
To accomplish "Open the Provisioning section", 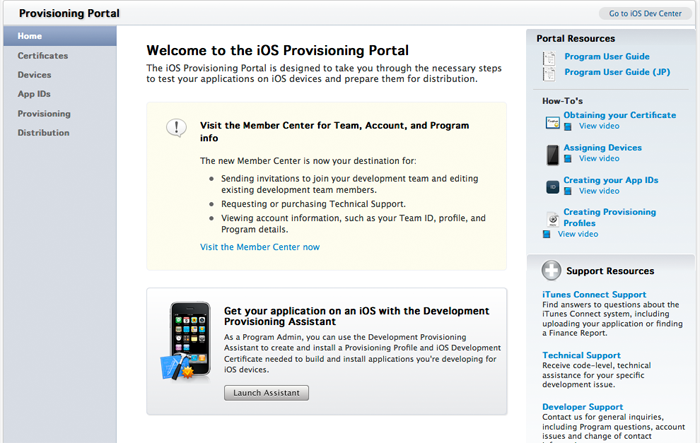I will click(44, 114).
